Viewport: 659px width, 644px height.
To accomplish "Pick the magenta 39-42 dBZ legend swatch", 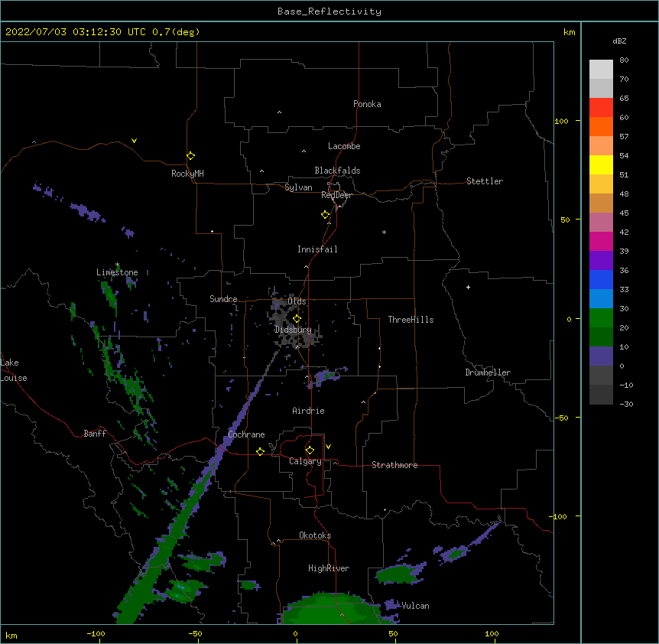I will coord(601,241).
